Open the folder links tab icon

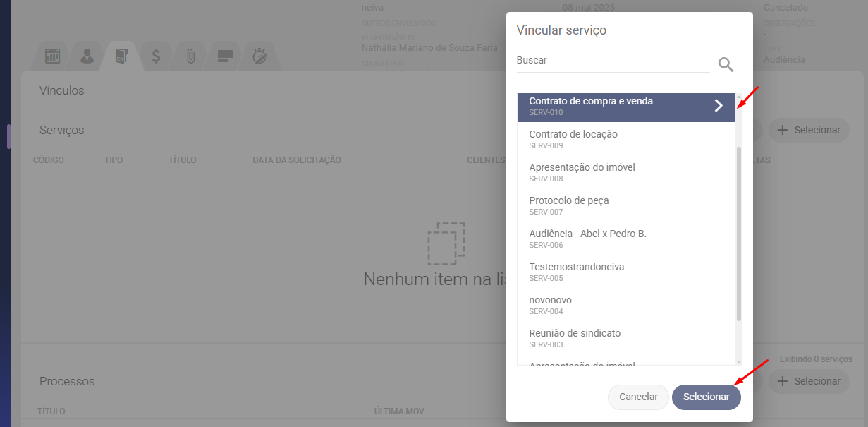coord(121,56)
